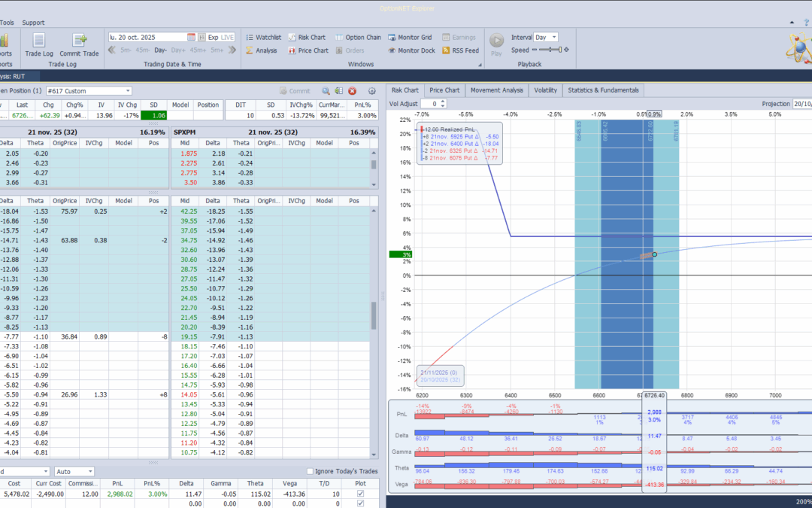Image resolution: width=812 pixels, height=508 pixels.
Task: Switch to the Statistics & Fundamentals tab
Action: tap(603, 90)
